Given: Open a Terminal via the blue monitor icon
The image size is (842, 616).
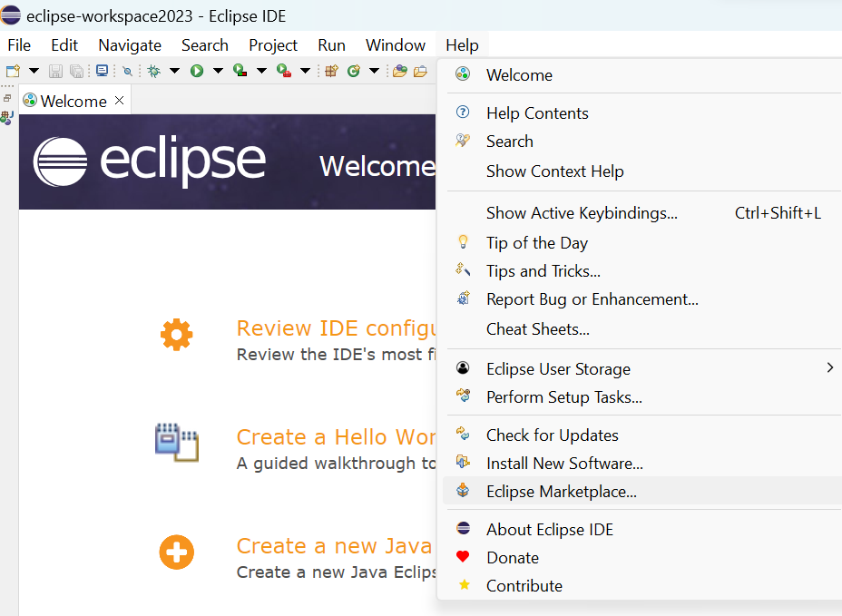Looking at the screenshot, I should pos(102,71).
